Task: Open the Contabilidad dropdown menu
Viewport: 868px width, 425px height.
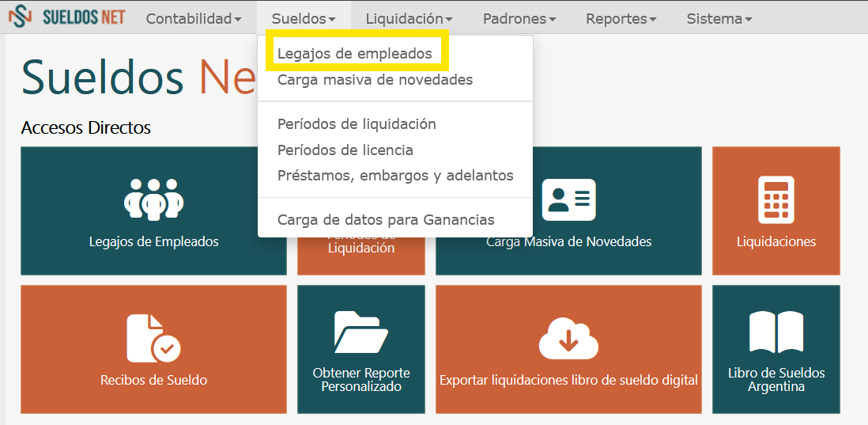Action: tap(194, 19)
